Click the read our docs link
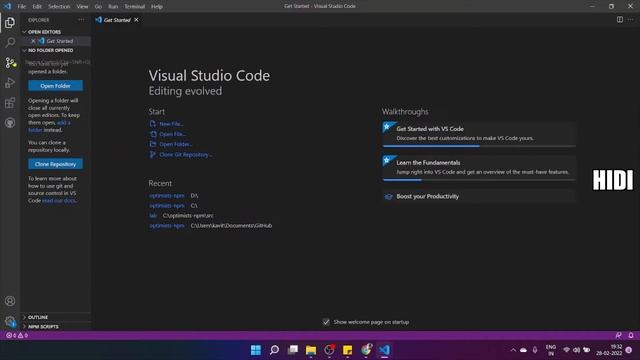 (x=60, y=201)
